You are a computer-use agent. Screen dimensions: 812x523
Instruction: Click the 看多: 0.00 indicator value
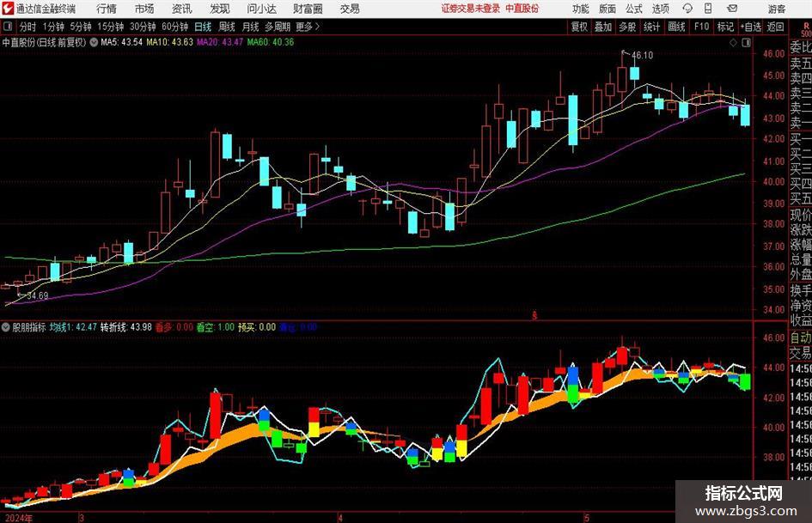point(174,327)
